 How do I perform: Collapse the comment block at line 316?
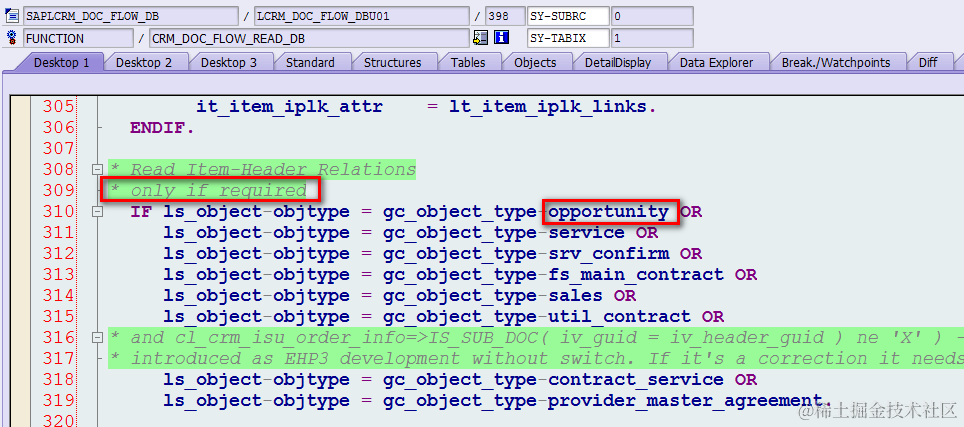click(x=97, y=337)
